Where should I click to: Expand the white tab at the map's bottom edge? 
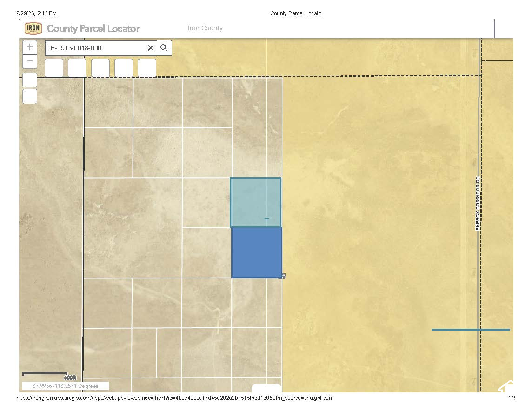(x=266, y=388)
